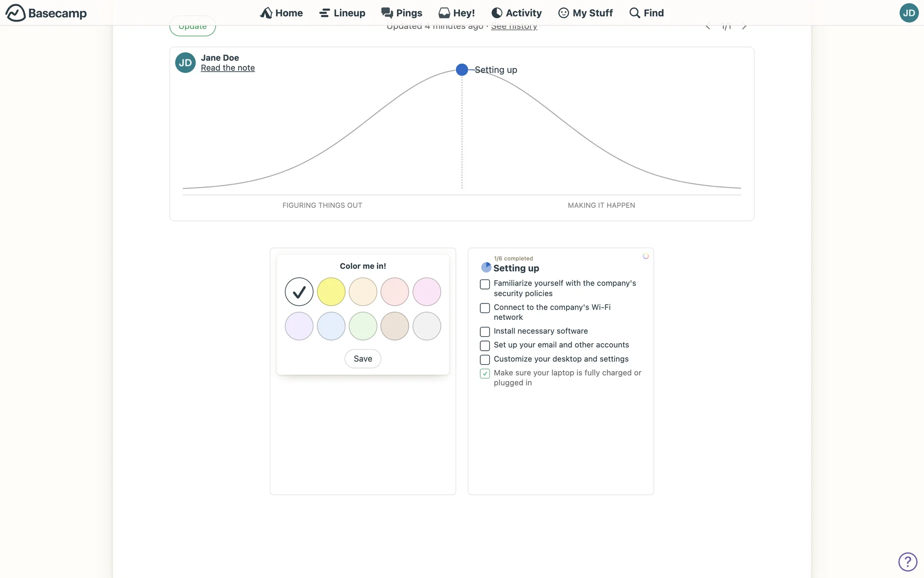Click the Read the note link
Image resolution: width=924 pixels, height=578 pixels.
(228, 68)
